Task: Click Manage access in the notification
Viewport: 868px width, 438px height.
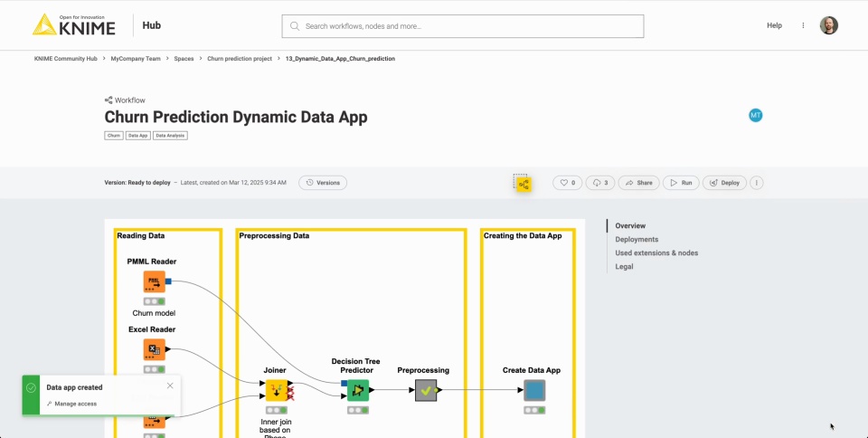Action: (72, 404)
